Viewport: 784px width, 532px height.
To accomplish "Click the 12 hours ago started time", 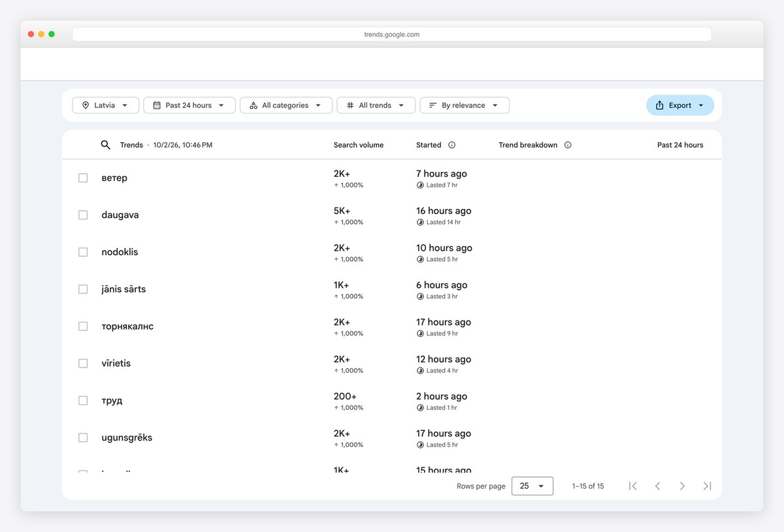I will pos(444,359).
